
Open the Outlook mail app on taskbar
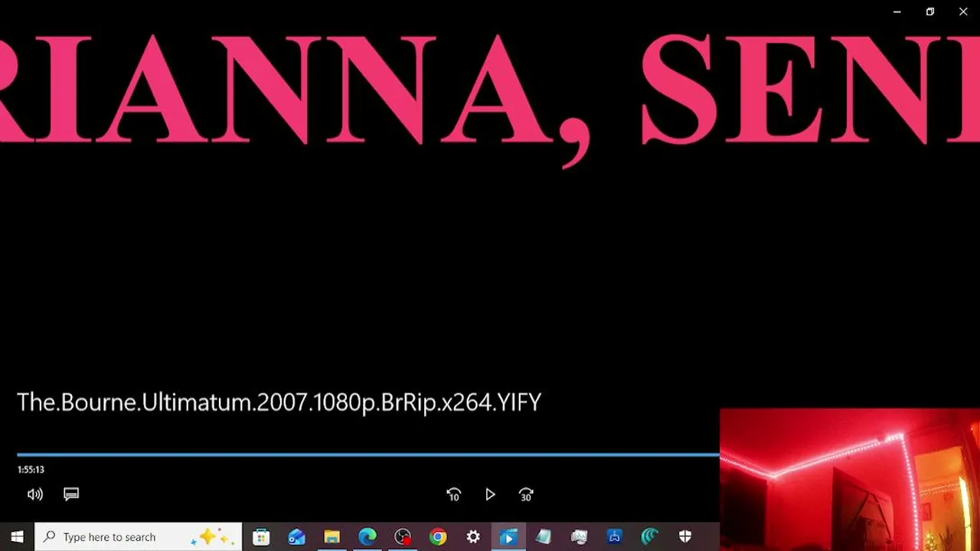coord(296,536)
